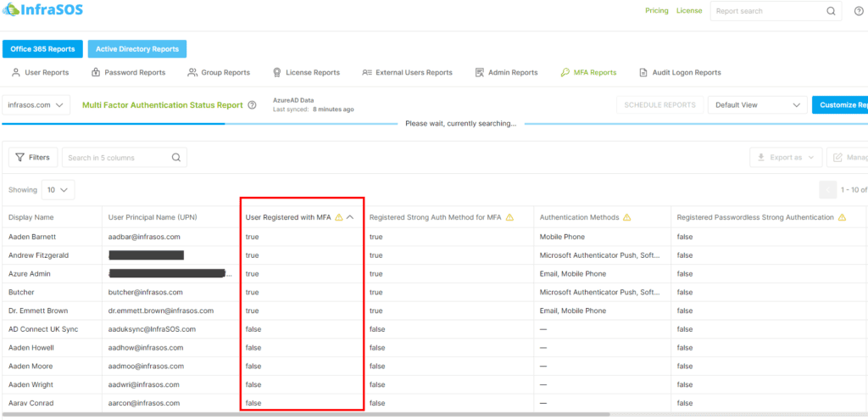Click the magnifier icon in the column search box
Viewport: 868px width, 420px height.
(x=176, y=157)
